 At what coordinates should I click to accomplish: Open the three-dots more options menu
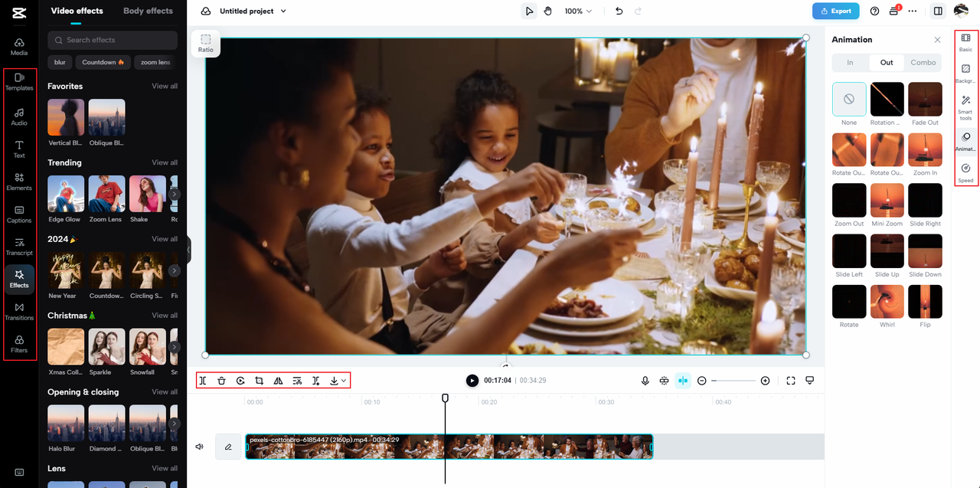coord(912,11)
